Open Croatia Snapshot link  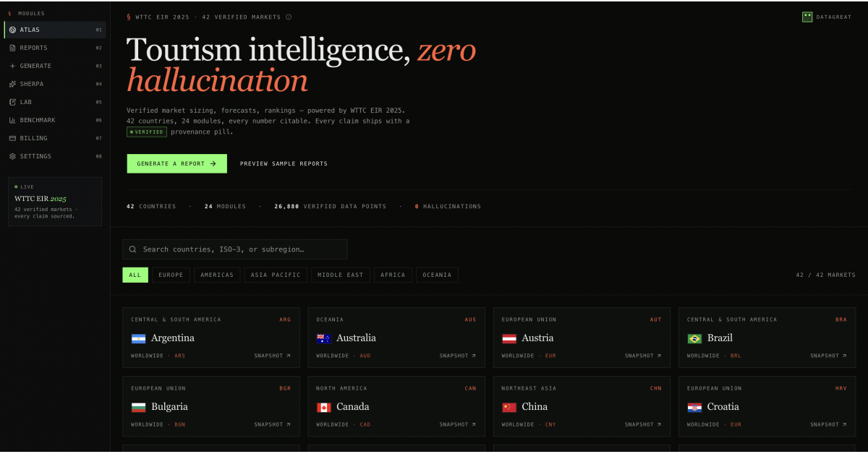pyautogui.click(x=828, y=424)
